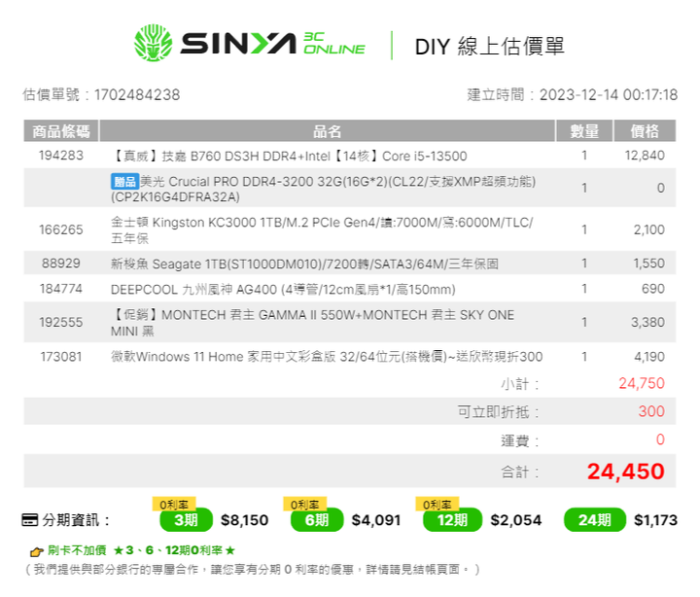Select the 6期 installment badge
Screen dimensions: 700x597
317,520
